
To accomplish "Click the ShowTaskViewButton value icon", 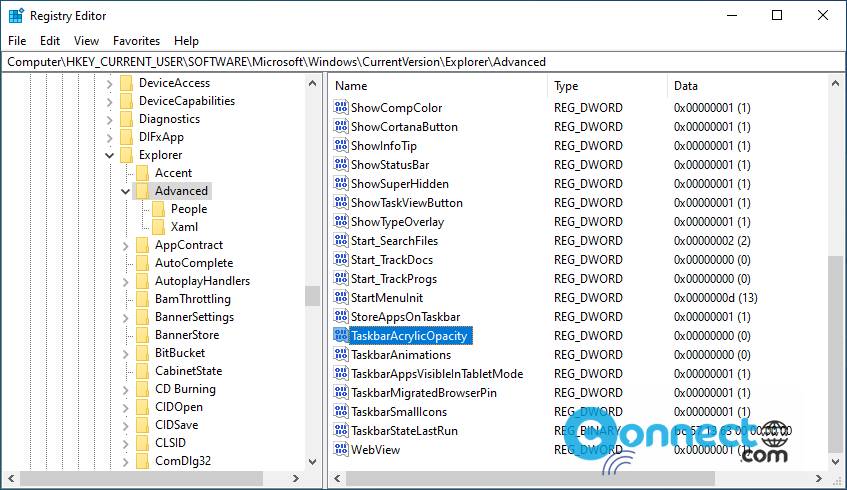I will [x=341, y=202].
